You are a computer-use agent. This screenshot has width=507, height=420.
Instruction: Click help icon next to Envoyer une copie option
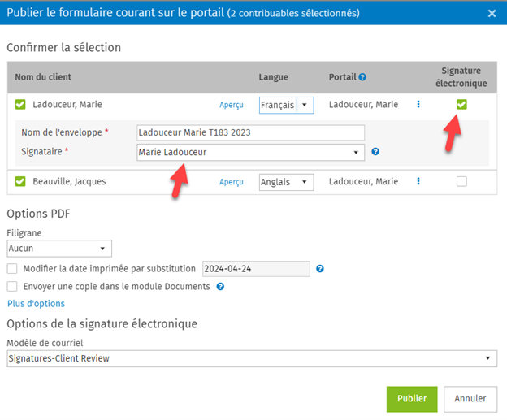(x=220, y=287)
